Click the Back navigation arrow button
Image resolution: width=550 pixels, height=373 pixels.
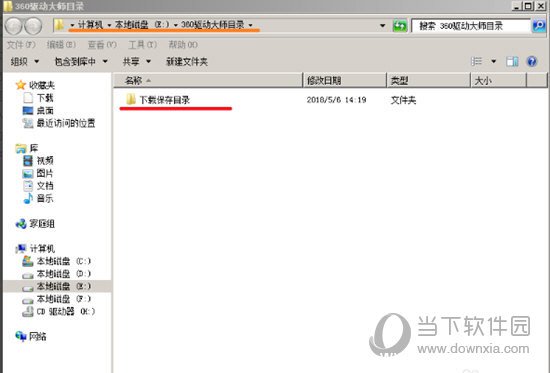[x=13, y=26]
